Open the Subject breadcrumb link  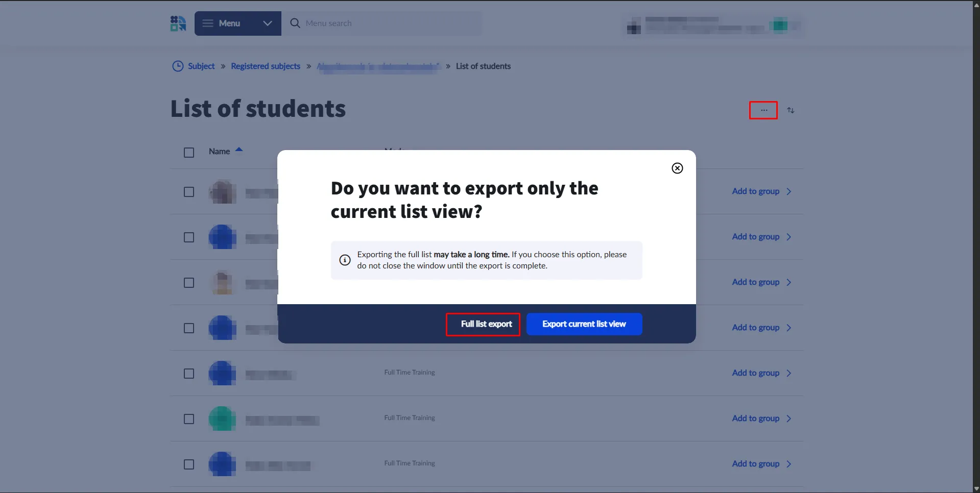click(201, 66)
